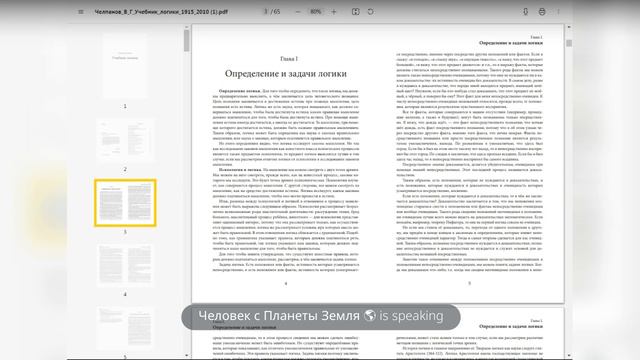This screenshot has height=360, width=640.
Task: Click the zoom in plus icon
Action: tap(333, 12)
